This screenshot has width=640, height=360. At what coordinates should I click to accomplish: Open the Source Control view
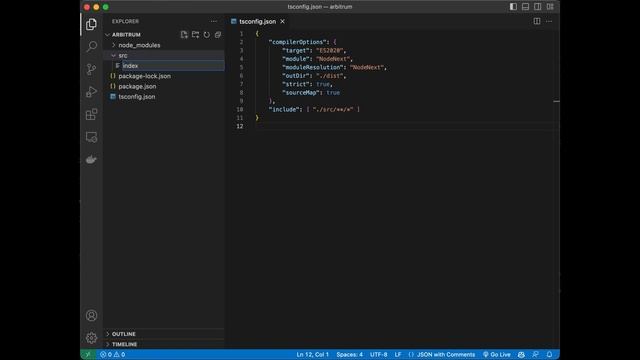[x=91, y=69]
